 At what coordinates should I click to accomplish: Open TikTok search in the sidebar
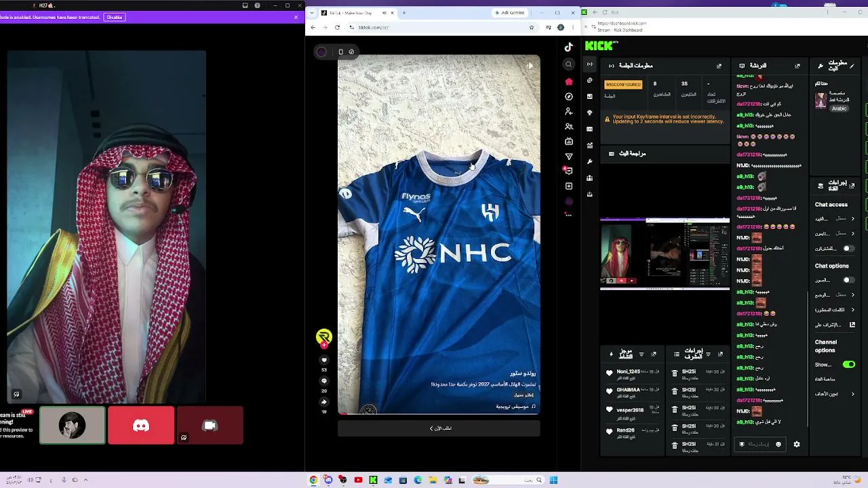coord(569,64)
